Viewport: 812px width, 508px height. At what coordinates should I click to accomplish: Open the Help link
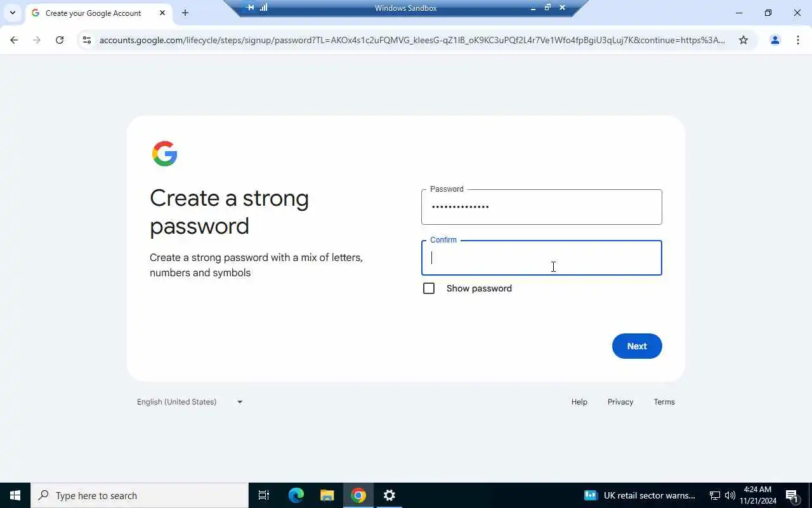(579, 402)
